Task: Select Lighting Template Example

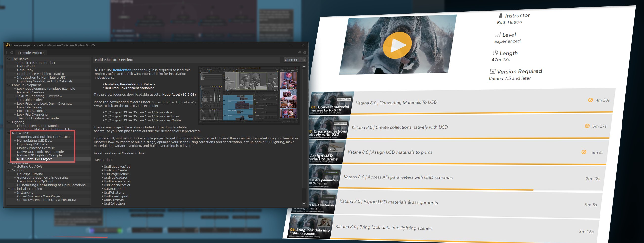Action: pos(38,126)
